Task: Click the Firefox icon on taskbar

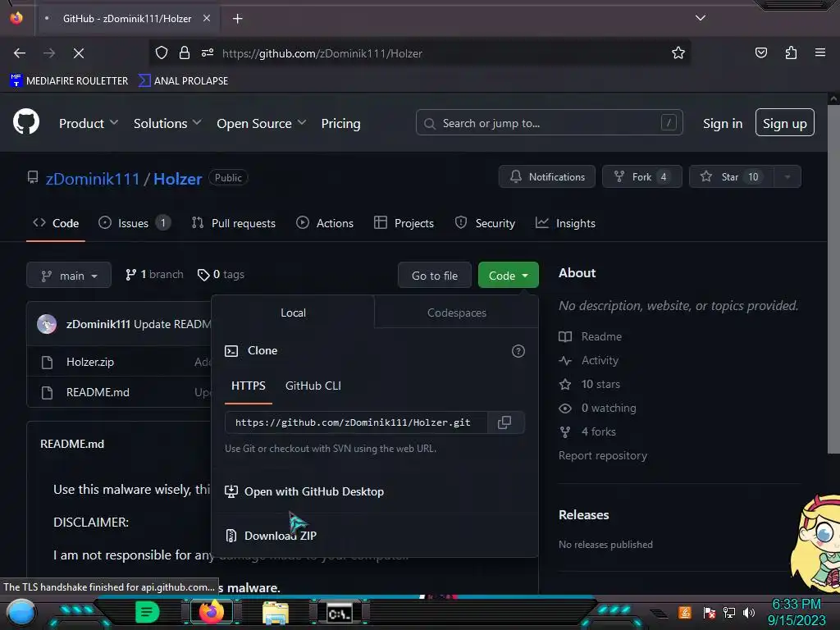Action: (x=212, y=612)
